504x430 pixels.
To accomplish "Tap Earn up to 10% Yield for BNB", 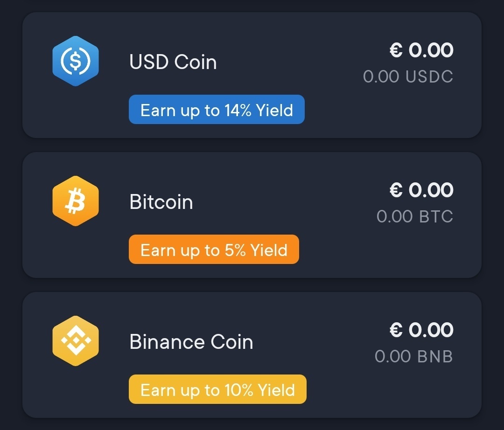I will (217, 389).
